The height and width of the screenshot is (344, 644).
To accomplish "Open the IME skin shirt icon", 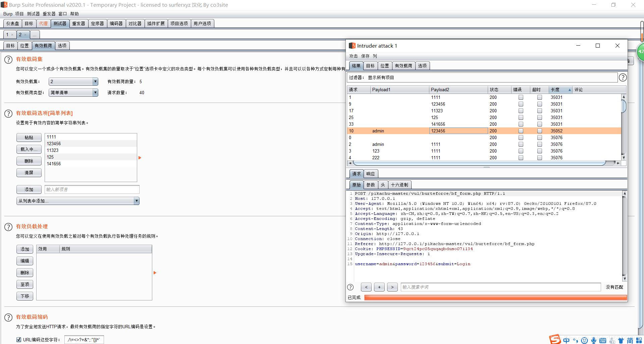I will click(x=621, y=340).
